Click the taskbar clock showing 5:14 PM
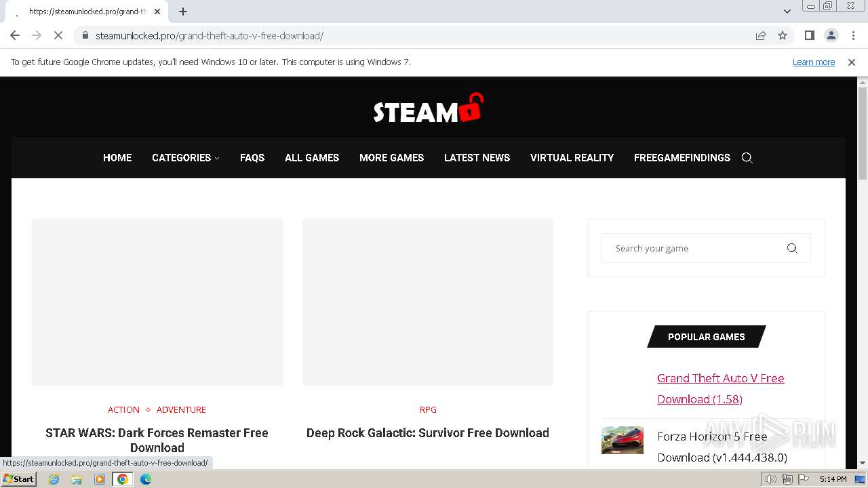 (x=833, y=479)
